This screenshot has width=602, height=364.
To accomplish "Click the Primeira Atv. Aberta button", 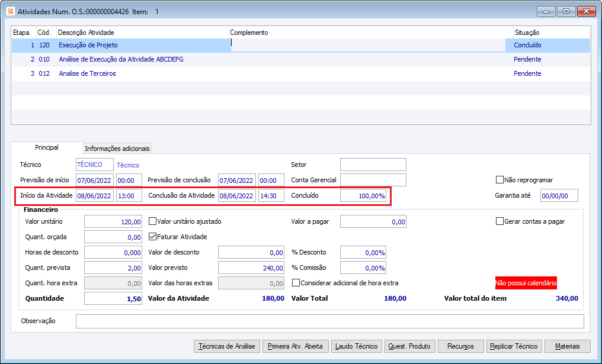I will [x=295, y=346].
